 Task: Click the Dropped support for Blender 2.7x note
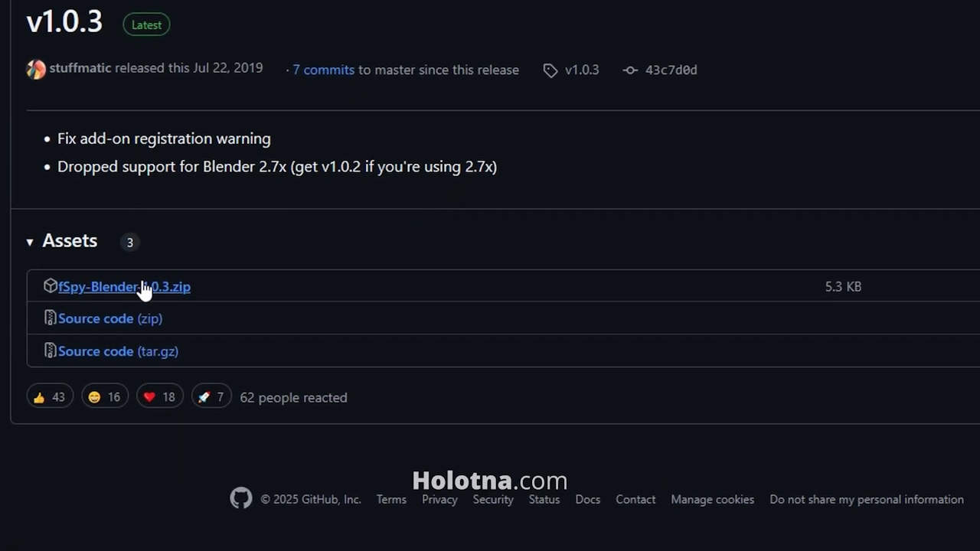tap(277, 166)
